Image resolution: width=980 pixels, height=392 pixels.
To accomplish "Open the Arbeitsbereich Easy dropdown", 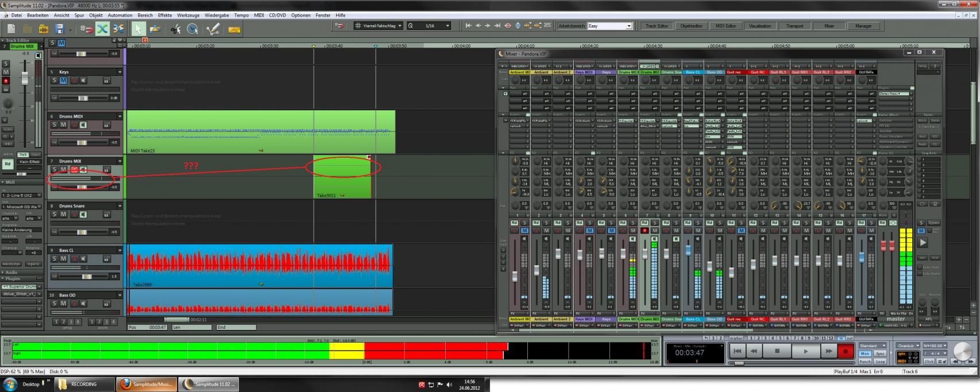I will point(628,26).
